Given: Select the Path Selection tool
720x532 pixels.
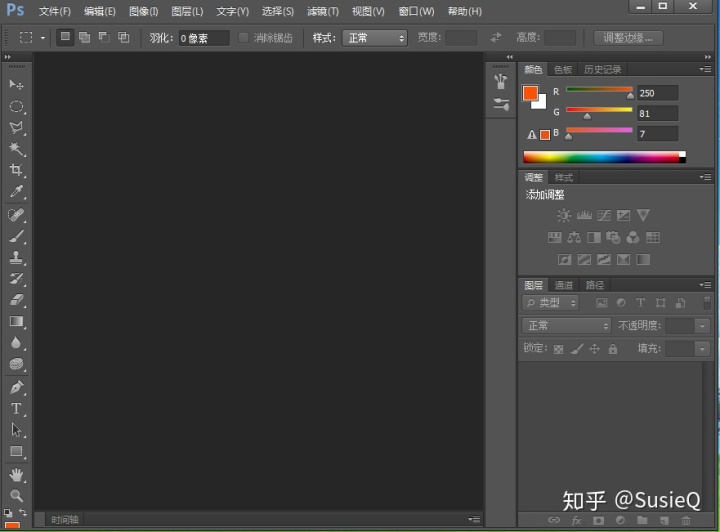Looking at the screenshot, I should coord(16,430).
